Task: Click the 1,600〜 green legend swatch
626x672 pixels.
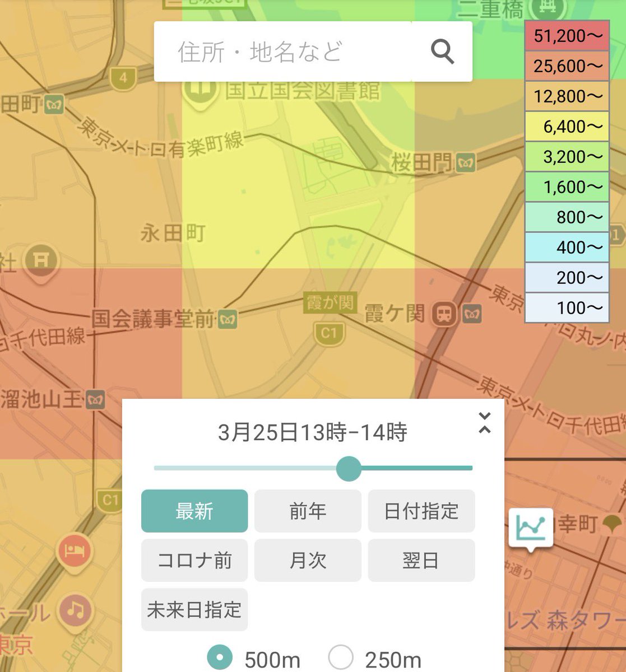Action: (567, 187)
